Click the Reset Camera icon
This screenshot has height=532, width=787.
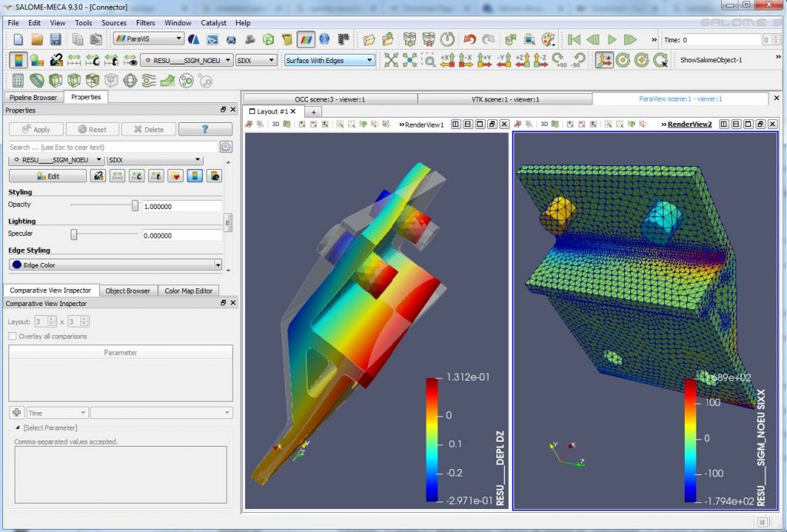pos(391,60)
